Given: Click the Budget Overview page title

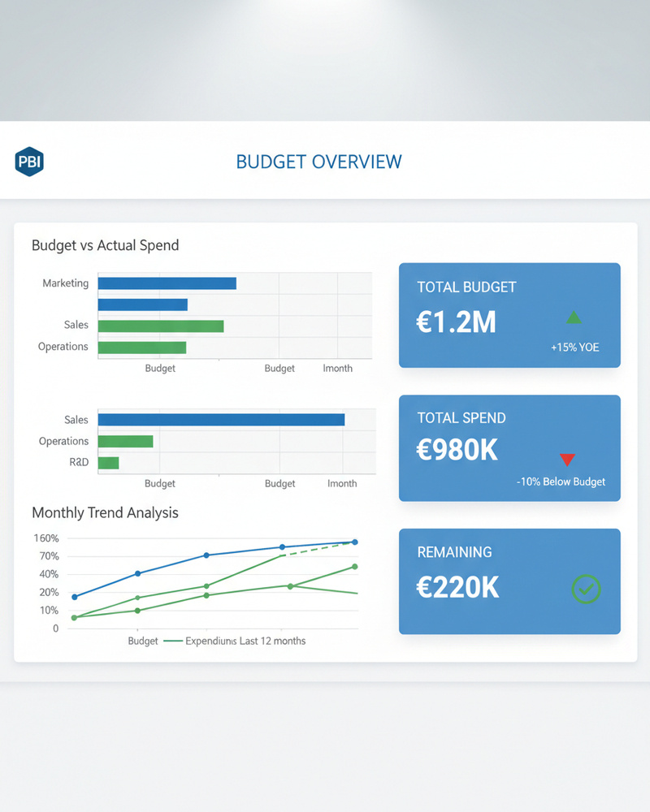Looking at the screenshot, I should pyautogui.click(x=318, y=162).
